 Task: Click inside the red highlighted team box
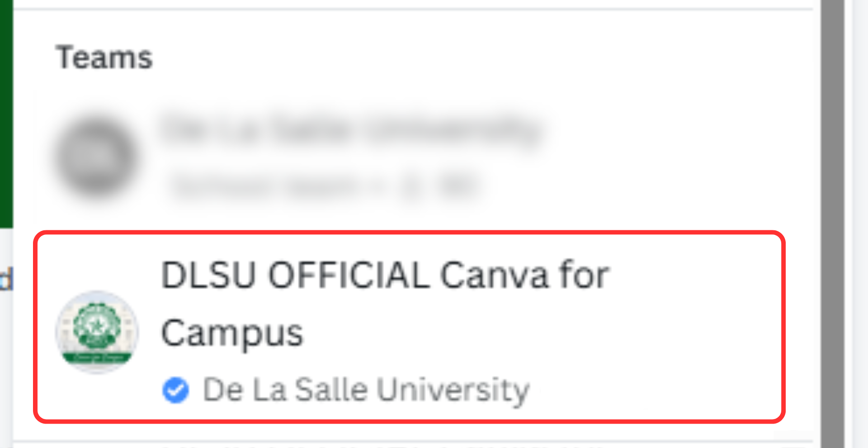tap(409, 327)
